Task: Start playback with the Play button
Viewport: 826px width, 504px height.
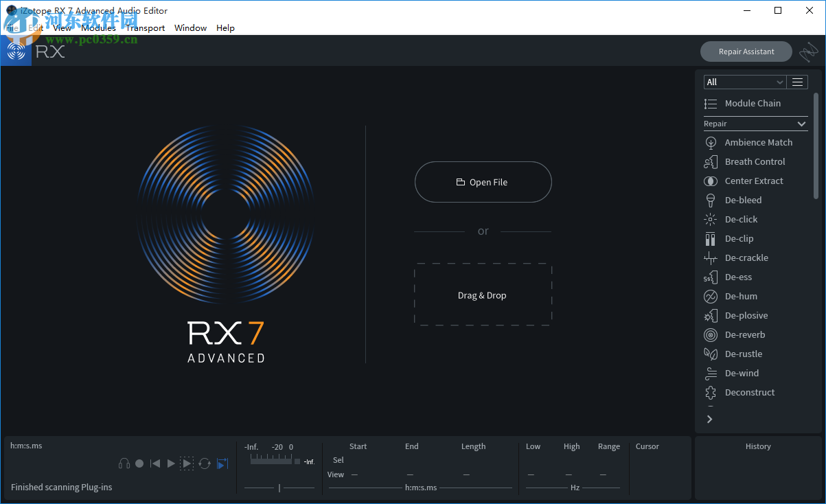Action: point(171,463)
